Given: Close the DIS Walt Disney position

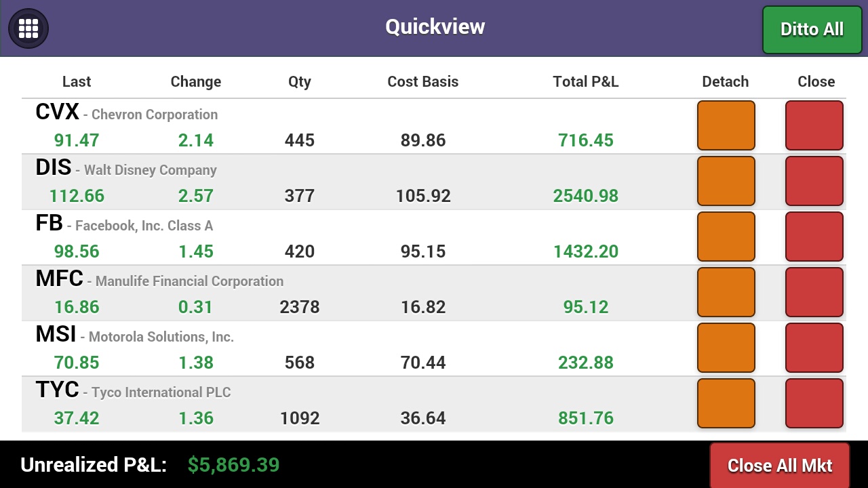Looking at the screenshot, I should pyautogui.click(x=814, y=181).
